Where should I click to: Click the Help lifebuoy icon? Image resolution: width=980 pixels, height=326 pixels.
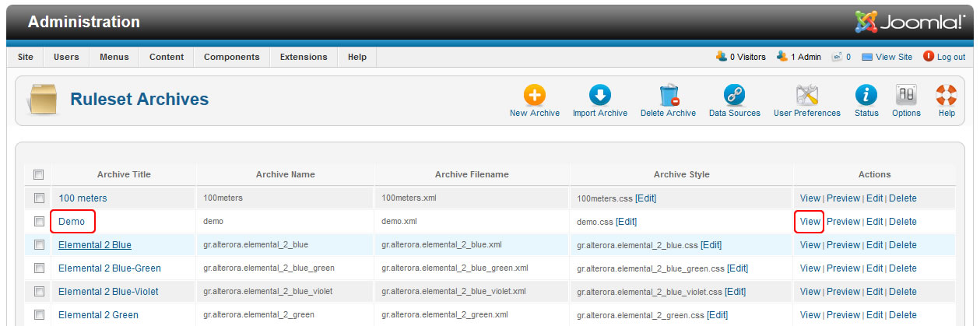pyautogui.click(x=947, y=96)
